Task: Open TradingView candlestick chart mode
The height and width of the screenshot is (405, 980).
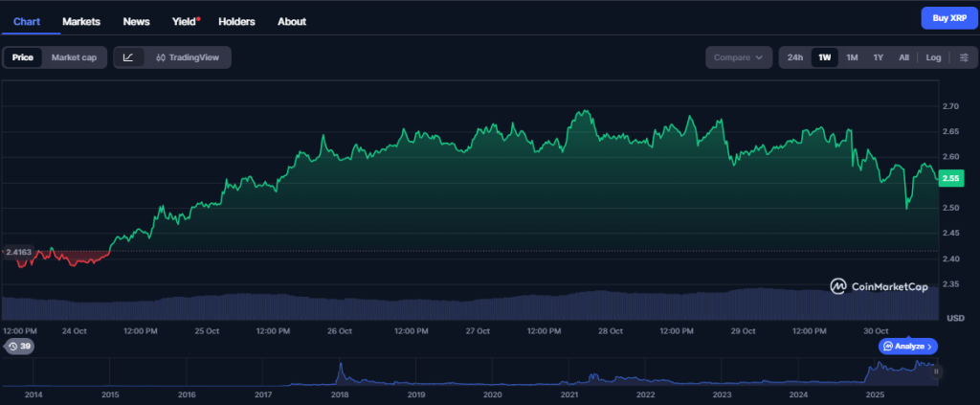Action: (x=188, y=57)
